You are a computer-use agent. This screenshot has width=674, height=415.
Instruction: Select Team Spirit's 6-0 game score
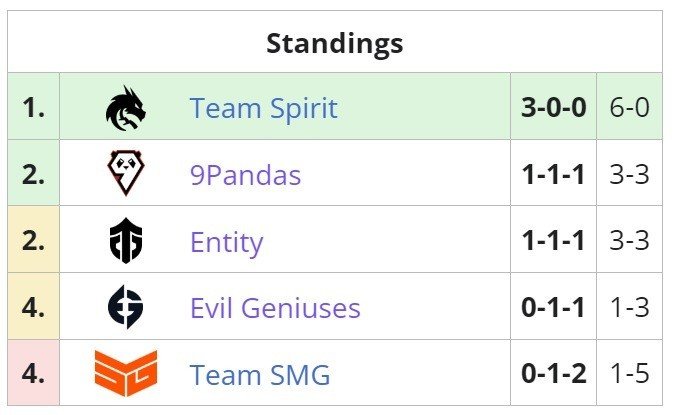629,107
